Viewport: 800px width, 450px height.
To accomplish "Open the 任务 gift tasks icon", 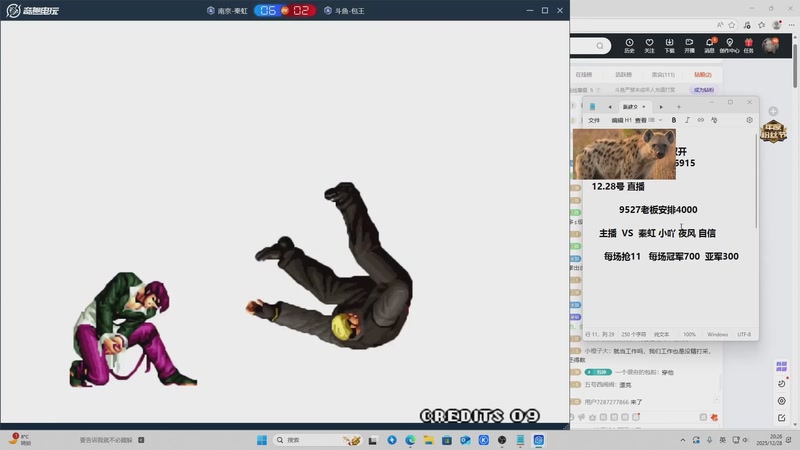I will [x=748, y=45].
